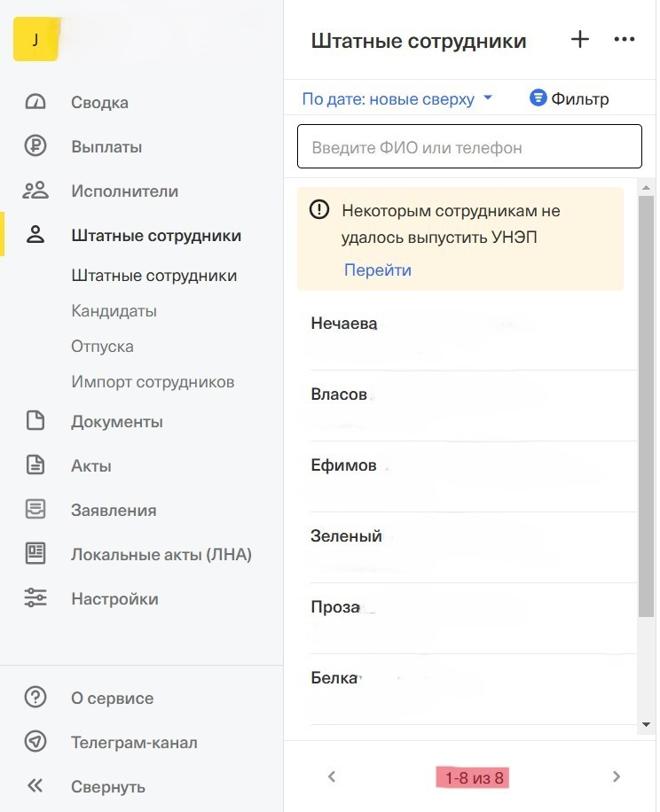Open the Телеграм-канал link
The image size is (660, 812).
pos(134,743)
